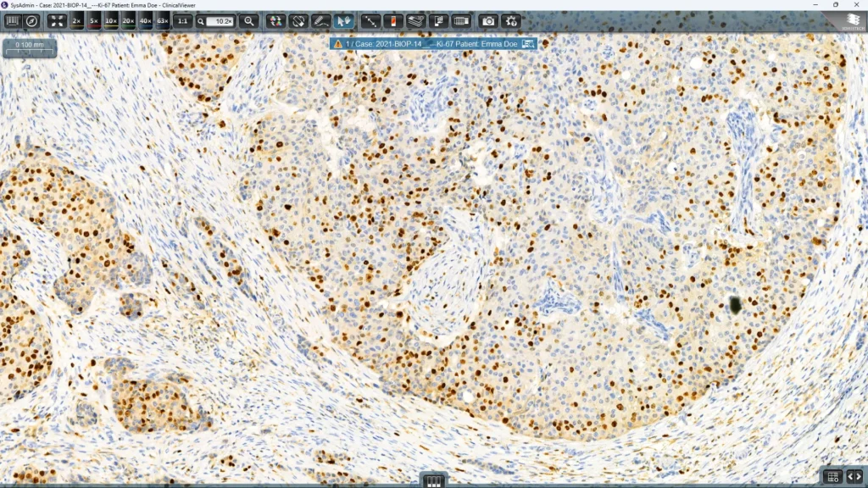Open the 3D layer stack view
The width and height of the screenshot is (868, 488).
point(415,21)
